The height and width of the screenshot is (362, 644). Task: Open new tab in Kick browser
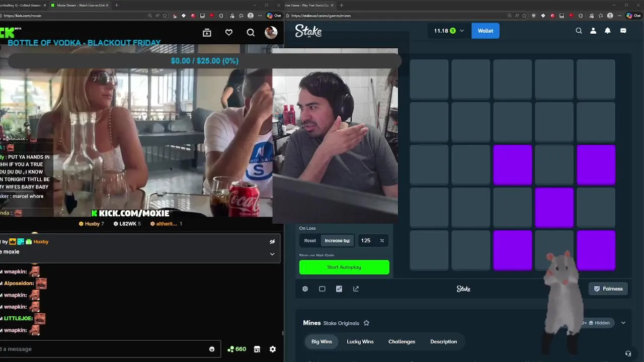[x=116, y=5]
